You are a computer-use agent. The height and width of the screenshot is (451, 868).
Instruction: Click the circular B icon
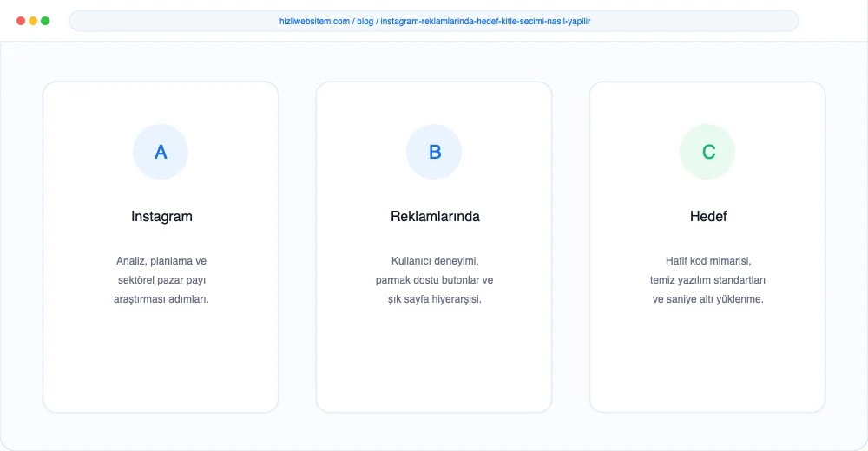coord(434,152)
